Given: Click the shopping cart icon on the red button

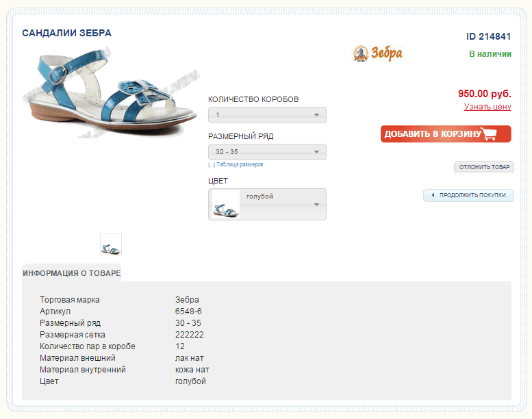Looking at the screenshot, I should click(489, 134).
